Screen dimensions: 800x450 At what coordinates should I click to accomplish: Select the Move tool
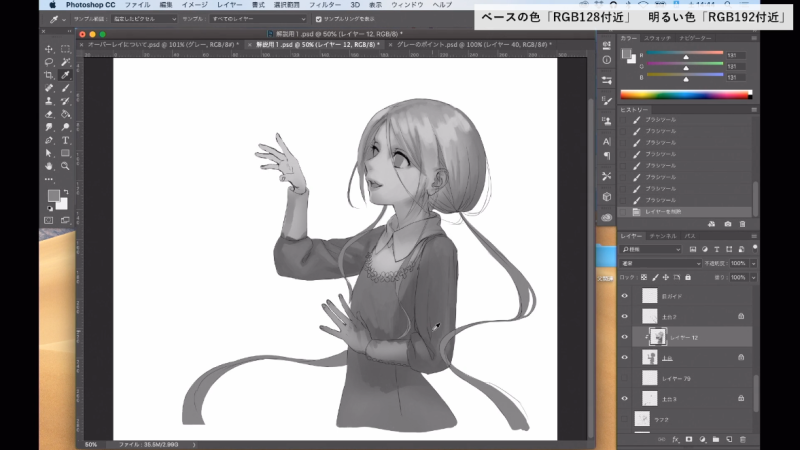49,49
